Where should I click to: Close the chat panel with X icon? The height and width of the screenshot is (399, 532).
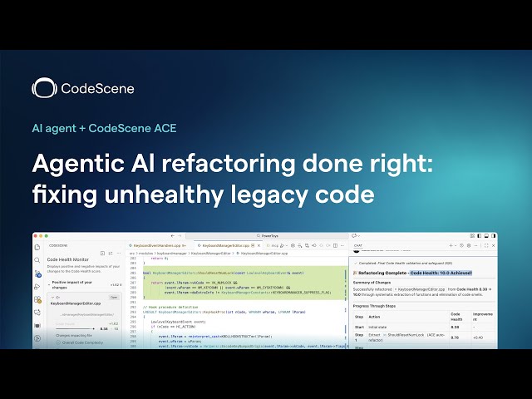pos(493,245)
